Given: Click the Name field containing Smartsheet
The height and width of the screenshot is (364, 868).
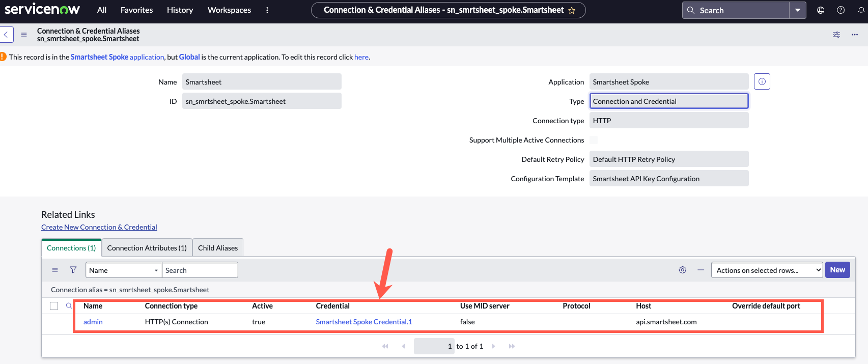Looking at the screenshot, I should point(262,81).
